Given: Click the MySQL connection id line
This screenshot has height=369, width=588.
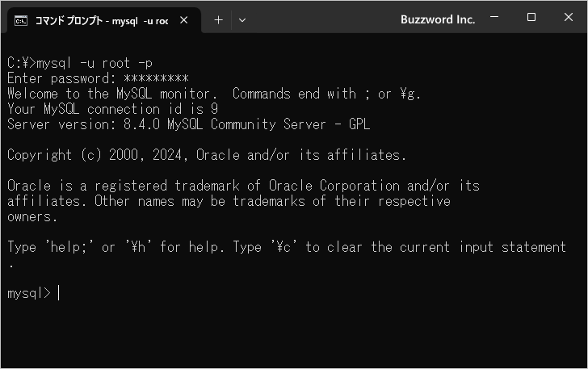Looking at the screenshot, I should tap(112, 109).
